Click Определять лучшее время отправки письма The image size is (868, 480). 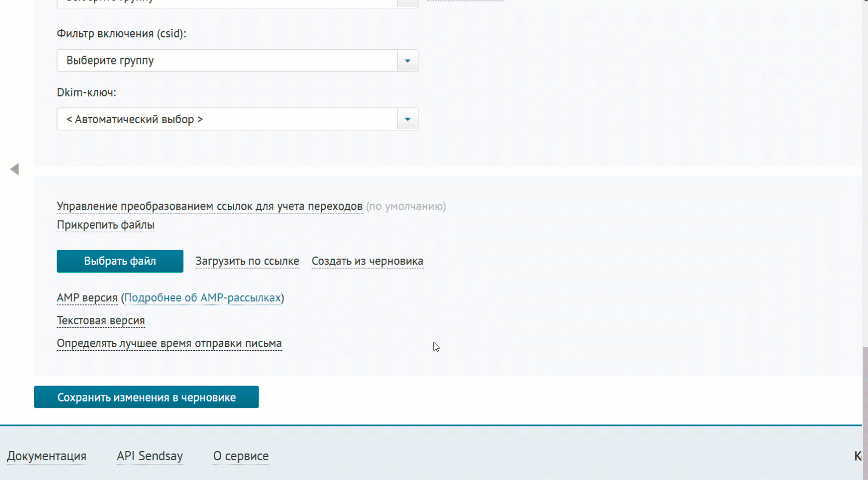pos(169,343)
